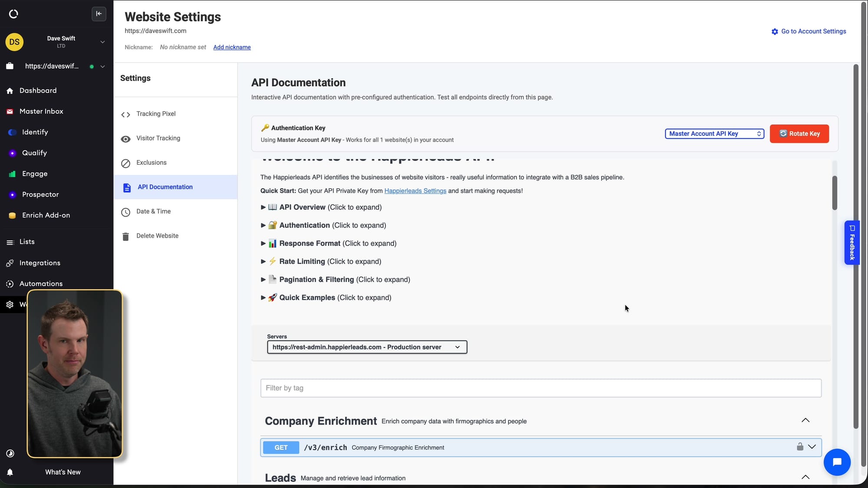Click the Happierleads logo icon

[x=13, y=14]
